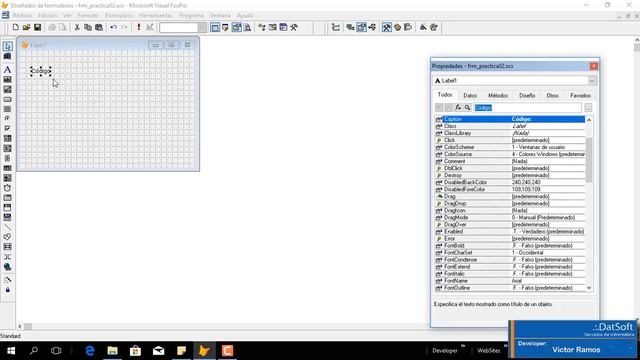
Task: Select the ColorScheme property row
Action: point(510,147)
